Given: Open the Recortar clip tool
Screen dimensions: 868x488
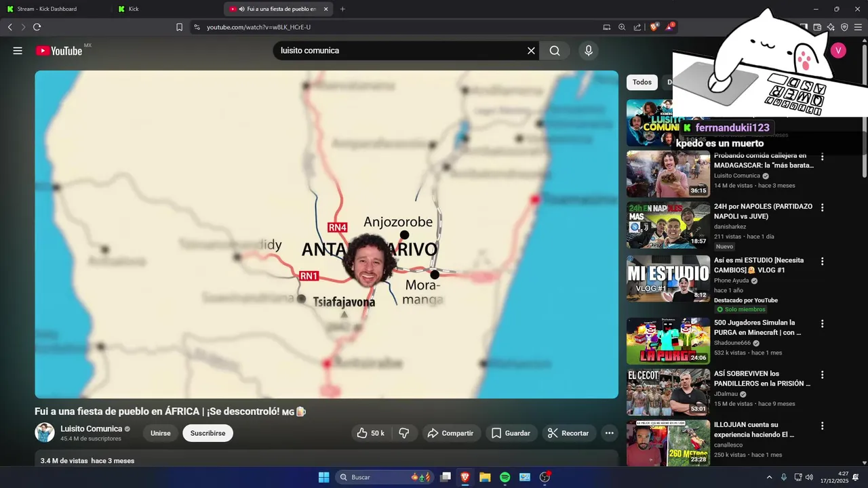Looking at the screenshot, I should (568, 433).
